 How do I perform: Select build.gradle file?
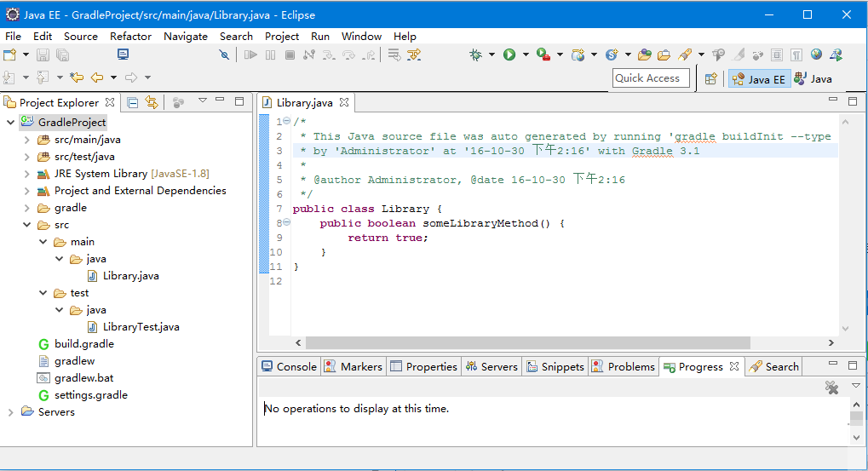pos(84,344)
